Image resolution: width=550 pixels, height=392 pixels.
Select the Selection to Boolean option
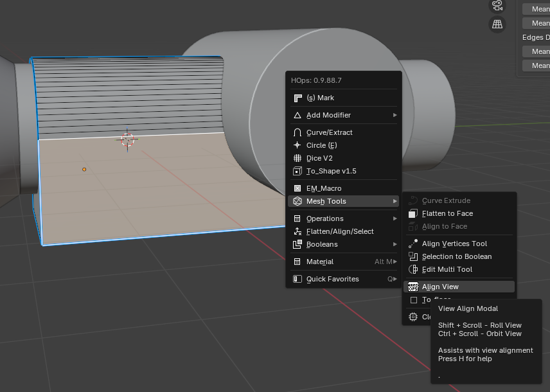click(x=459, y=257)
